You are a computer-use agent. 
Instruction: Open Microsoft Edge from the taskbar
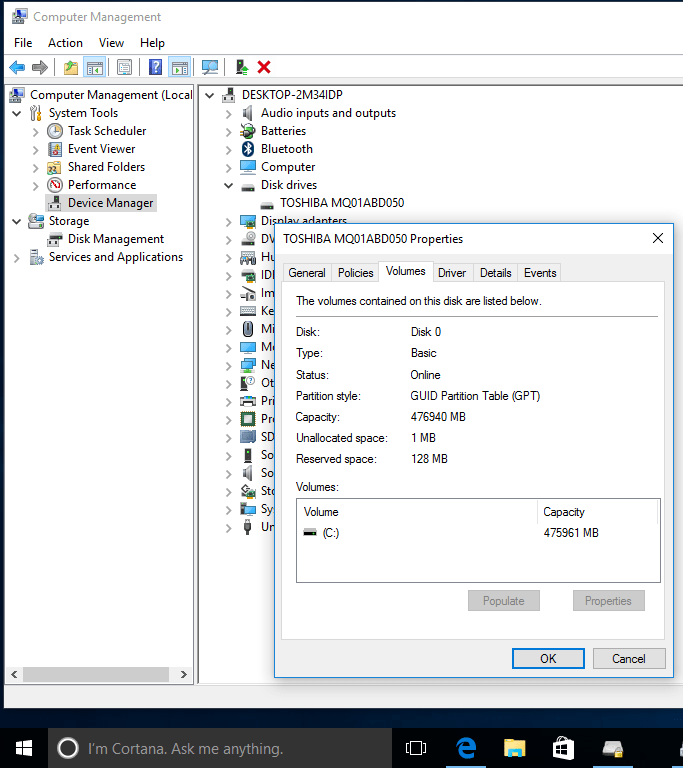coord(466,748)
